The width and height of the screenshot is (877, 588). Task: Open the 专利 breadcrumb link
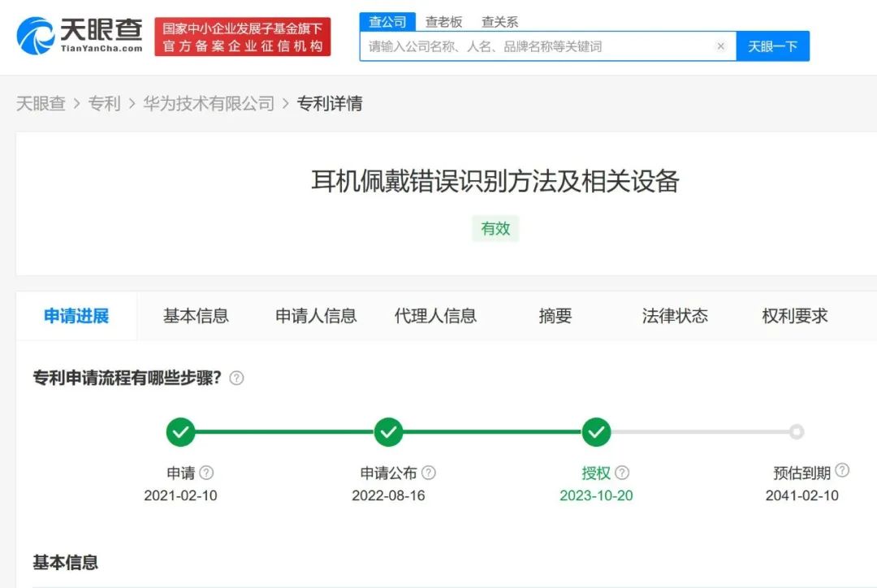[104, 103]
